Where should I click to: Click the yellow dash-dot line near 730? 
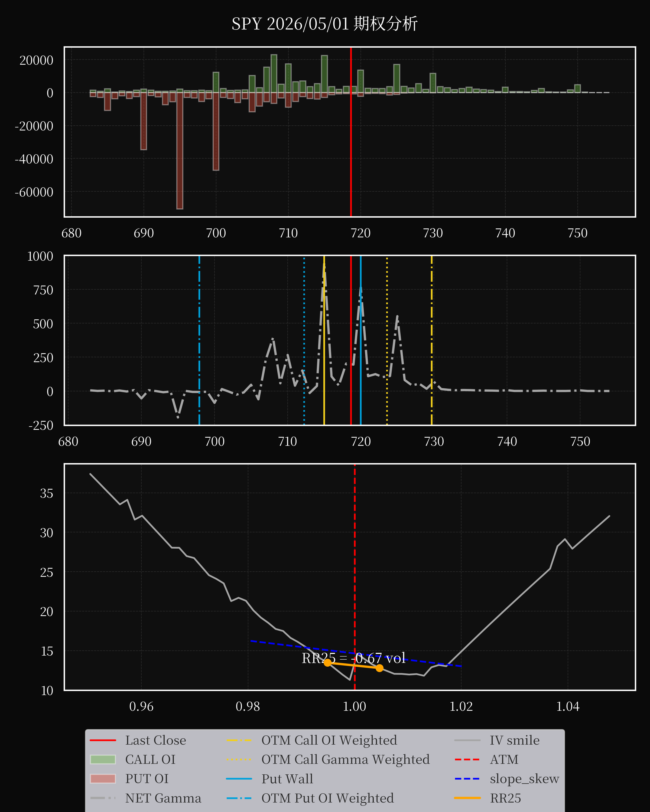pyautogui.click(x=431, y=340)
